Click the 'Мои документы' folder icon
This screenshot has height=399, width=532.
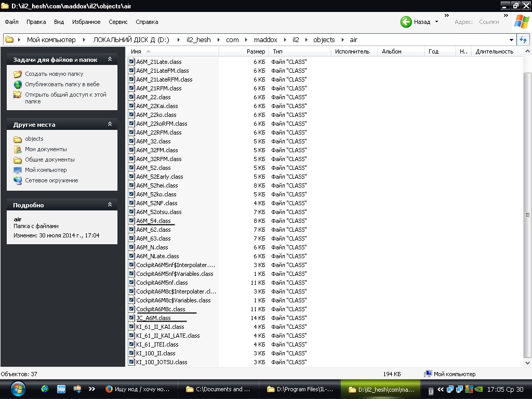coord(18,149)
